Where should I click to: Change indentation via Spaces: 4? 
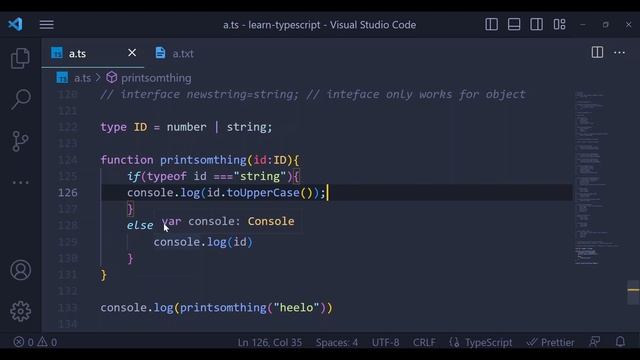coord(337,342)
